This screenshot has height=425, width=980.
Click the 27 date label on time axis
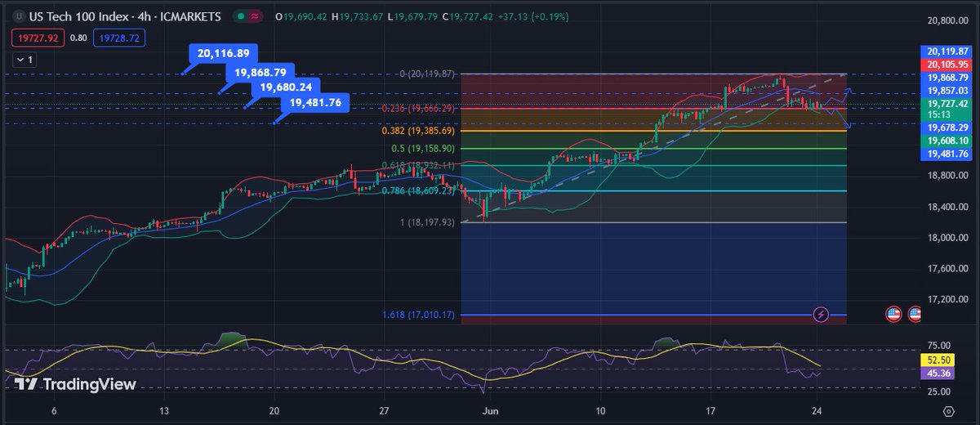click(x=385, y=411)
